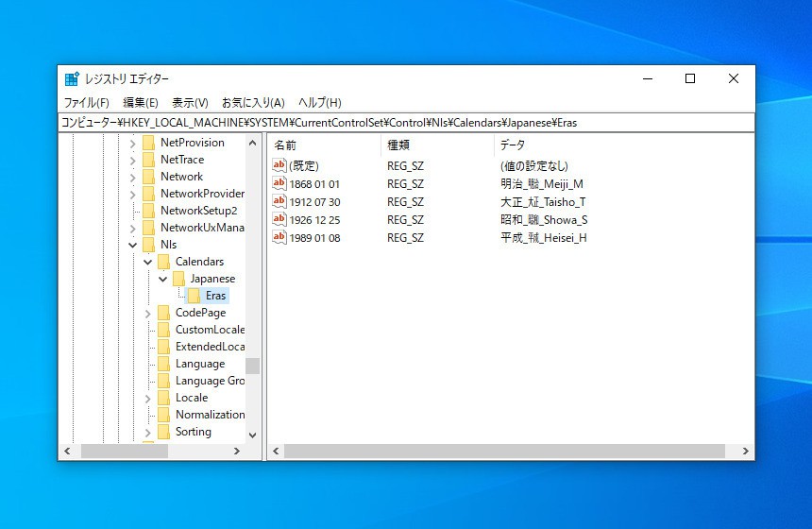Image resolution: width=812 pixels, height=529 pixels.
Task: Expand the Locale tree node
Action: (x=148, y=398)
